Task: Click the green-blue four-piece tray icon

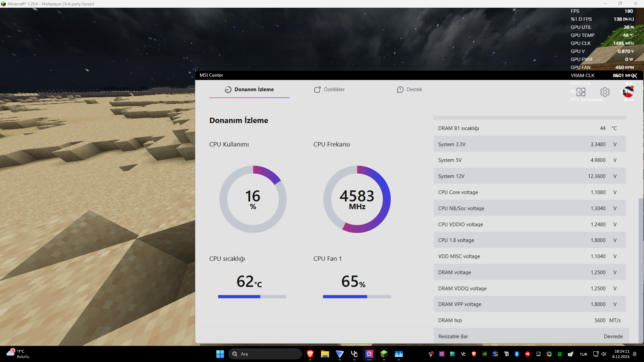Action: point(452,354)
